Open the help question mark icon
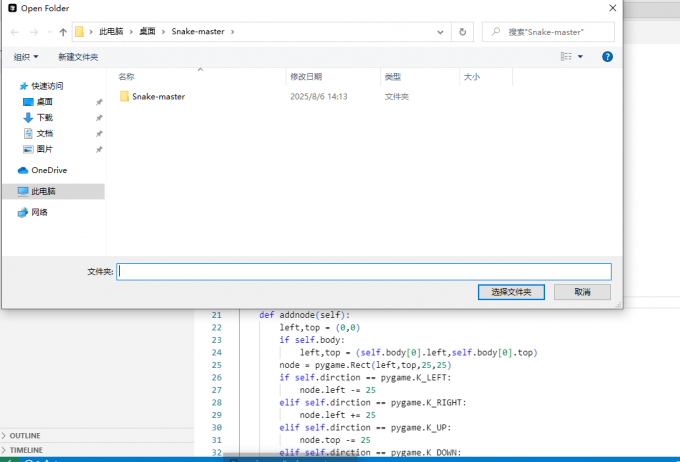 pyautogui.click(x=607, y=57)
